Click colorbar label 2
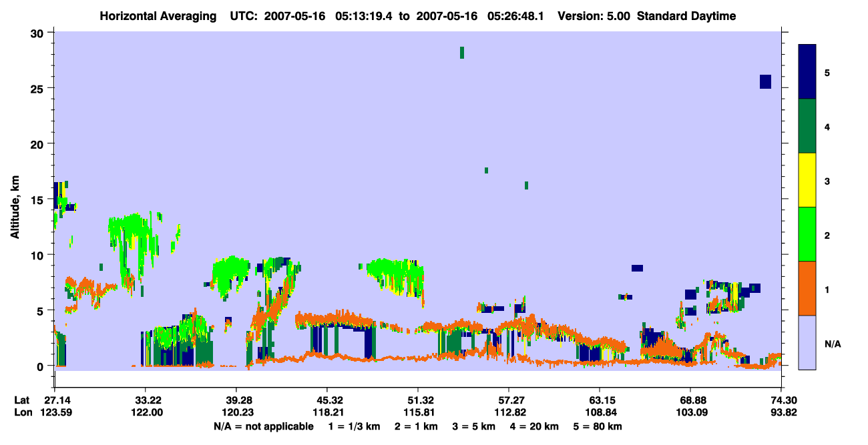 coord(828,235)
